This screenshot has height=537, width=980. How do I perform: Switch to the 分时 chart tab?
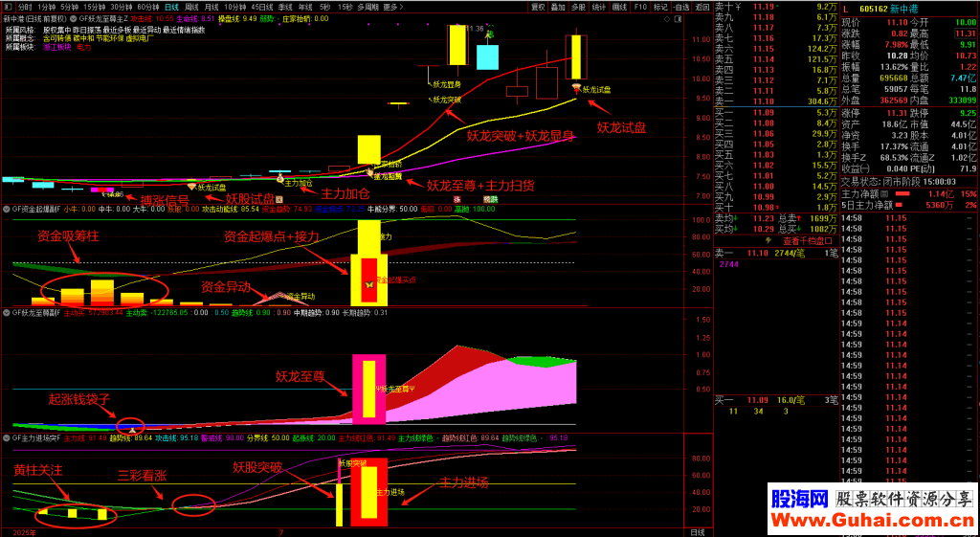pos(25,8)
